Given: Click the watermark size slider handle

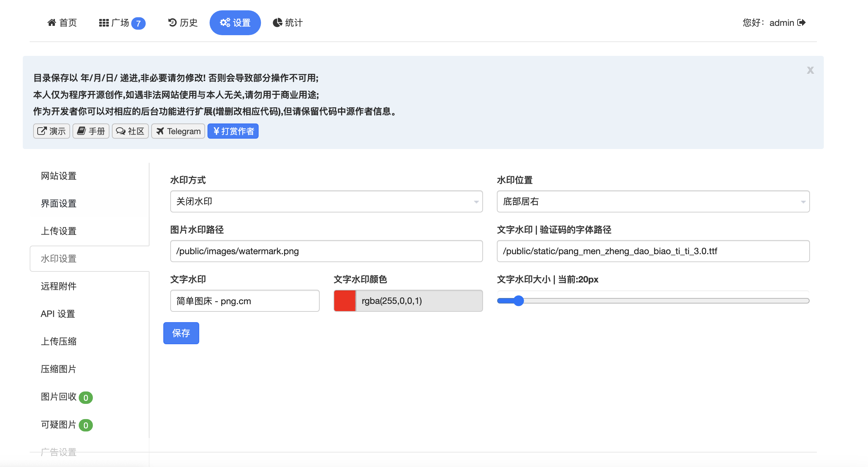Looking at the screenshot, I should pyautogui.click(x=518, y=301).
